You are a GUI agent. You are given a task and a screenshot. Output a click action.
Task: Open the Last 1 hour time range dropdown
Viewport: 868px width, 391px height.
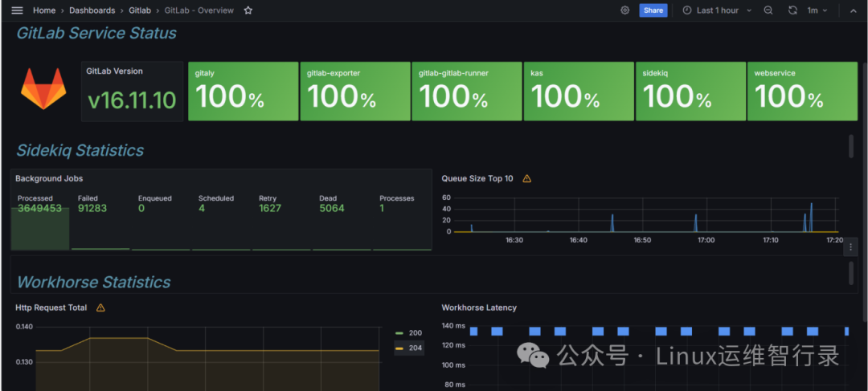click(x=717, y=10)
